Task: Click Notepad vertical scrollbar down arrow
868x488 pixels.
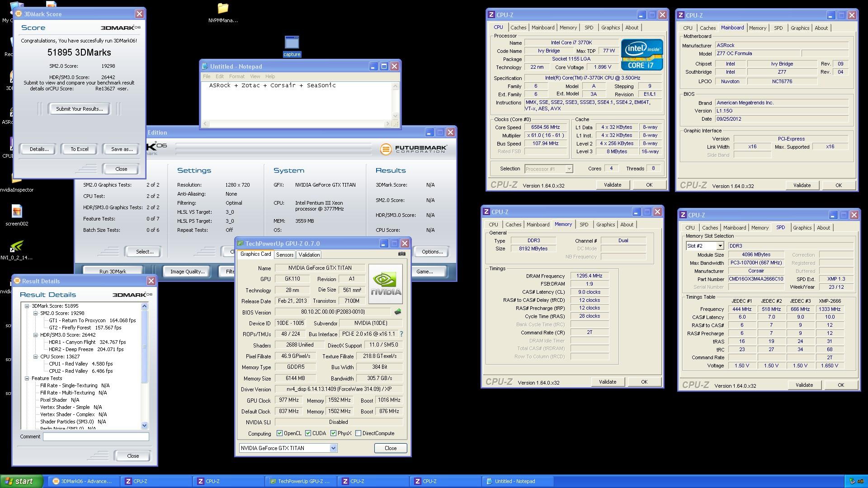Action: [x=396, y=116]
